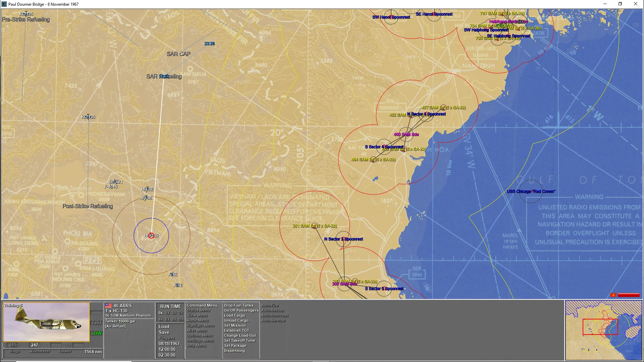Open the Options Menu
This screenshot has height=362, width=644.
point(200,336)
